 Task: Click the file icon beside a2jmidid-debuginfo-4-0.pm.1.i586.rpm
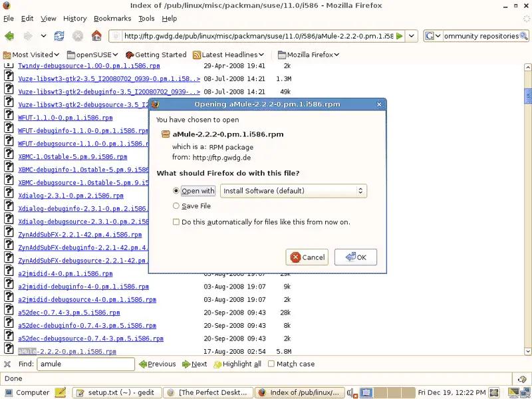9,284
